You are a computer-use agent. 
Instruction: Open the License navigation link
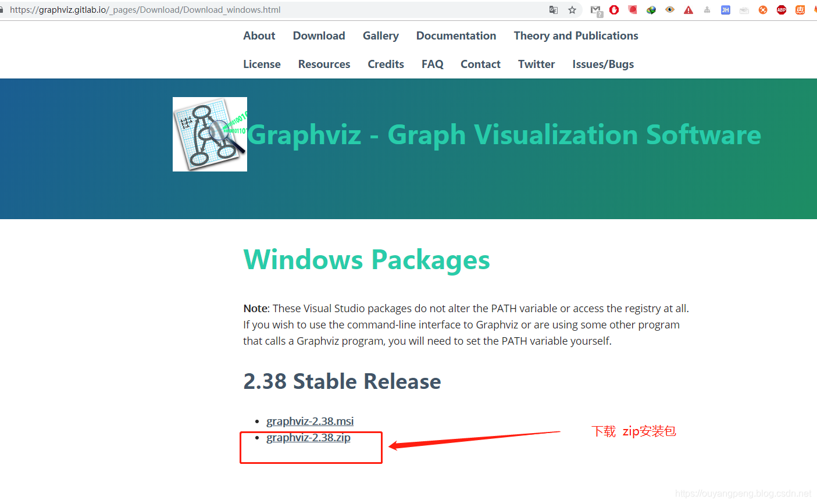262,64
